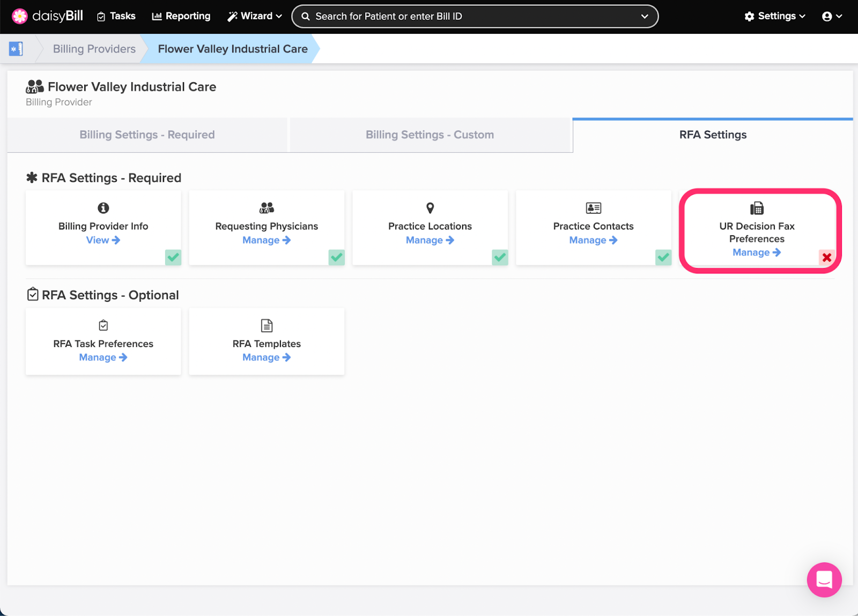Click the UR Decision Fax icon
Viewport: 858px width, 616px height.
click(x=757, y=208)
